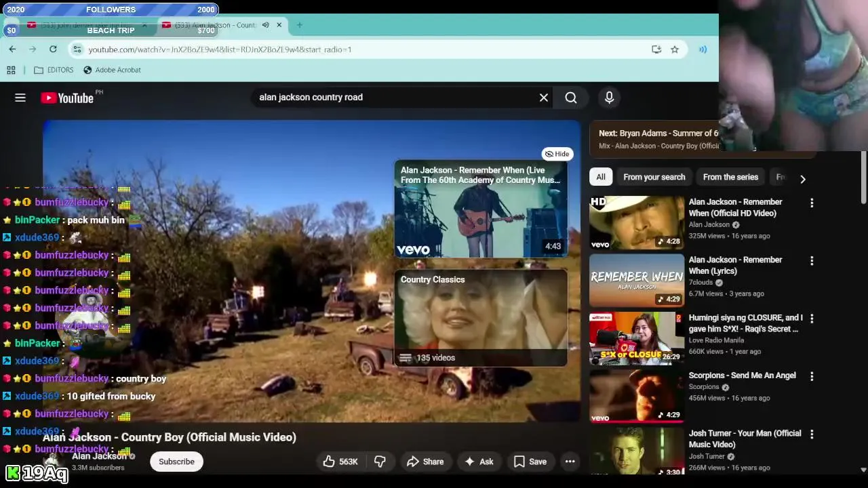
Task: Open options for Remember When Lyrics video
Action: [x=812, y=260]
